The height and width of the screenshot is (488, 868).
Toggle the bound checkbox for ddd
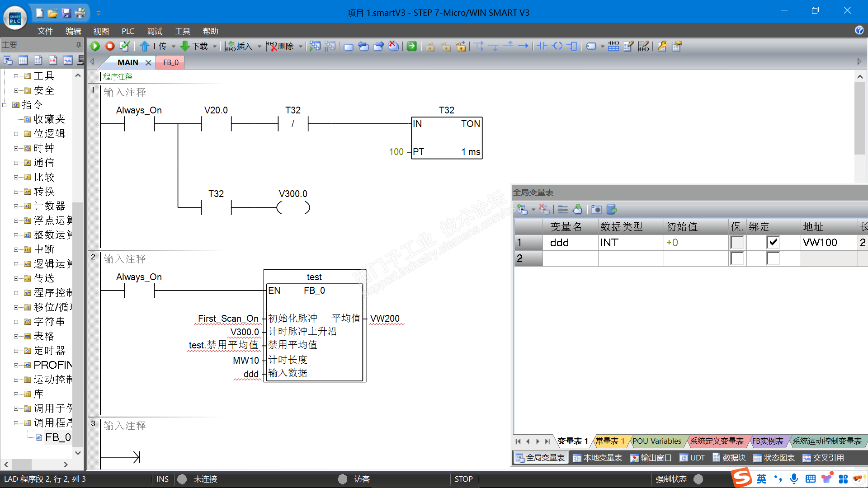773,243
